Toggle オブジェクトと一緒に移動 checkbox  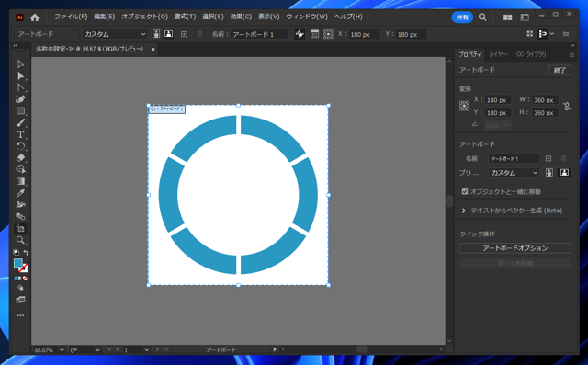(465, 191)
